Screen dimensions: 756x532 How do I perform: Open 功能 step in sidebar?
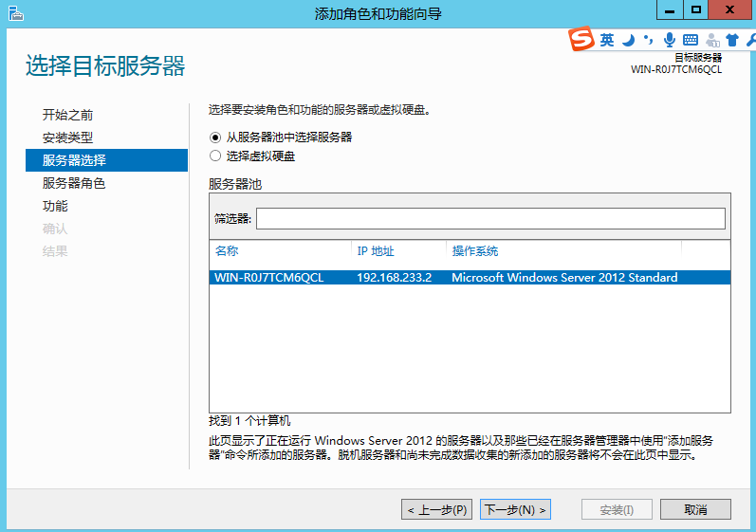click(55, 206)
